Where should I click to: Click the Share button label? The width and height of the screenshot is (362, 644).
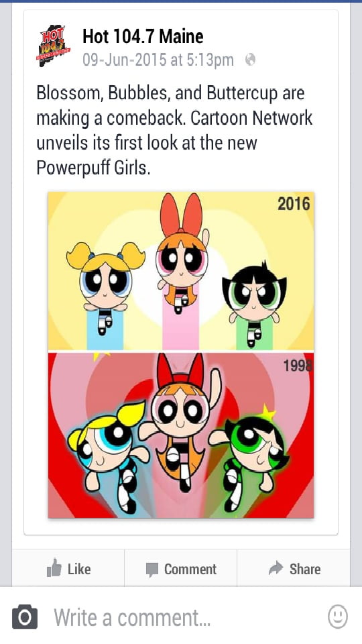304,569
